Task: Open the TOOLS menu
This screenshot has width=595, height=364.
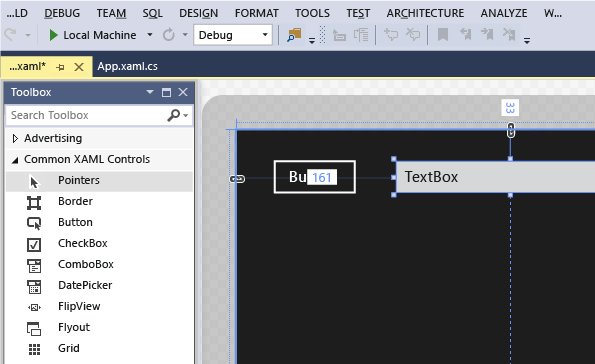Action: (312, 13)
